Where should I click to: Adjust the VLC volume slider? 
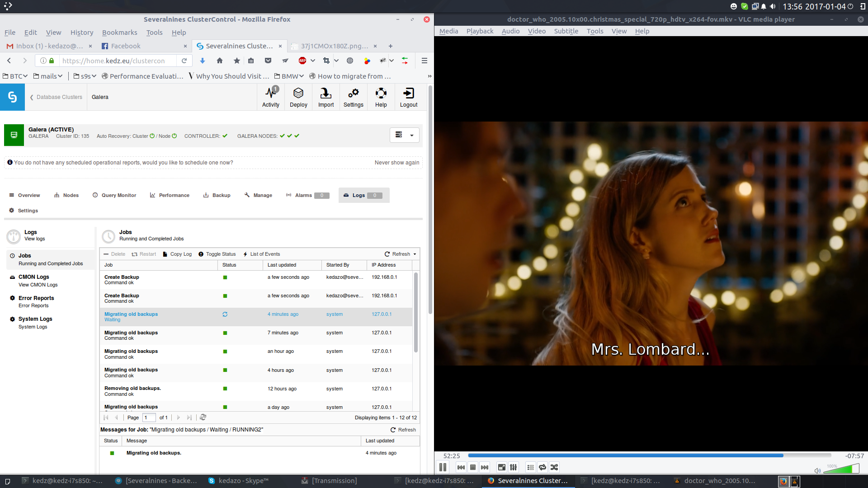point(841,469)
